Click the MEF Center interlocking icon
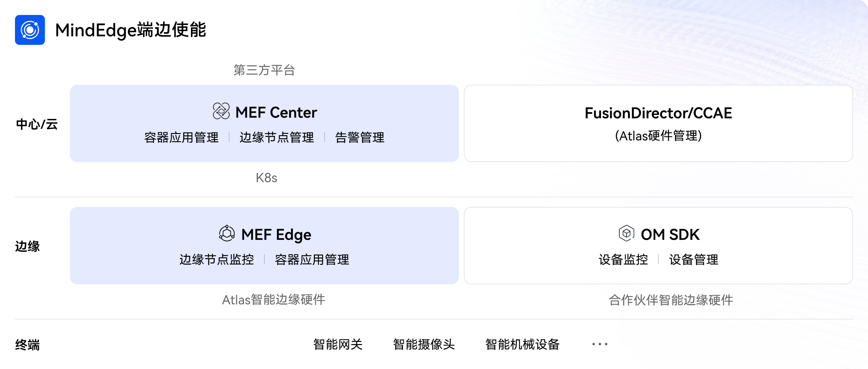The image size is (868, 369). coord(221,111)
